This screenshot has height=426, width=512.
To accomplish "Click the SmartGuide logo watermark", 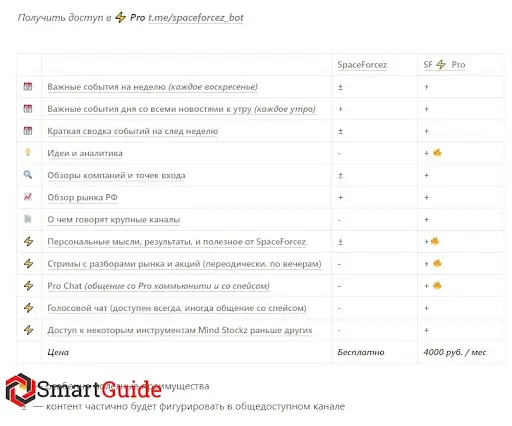I will pos(83,389).
